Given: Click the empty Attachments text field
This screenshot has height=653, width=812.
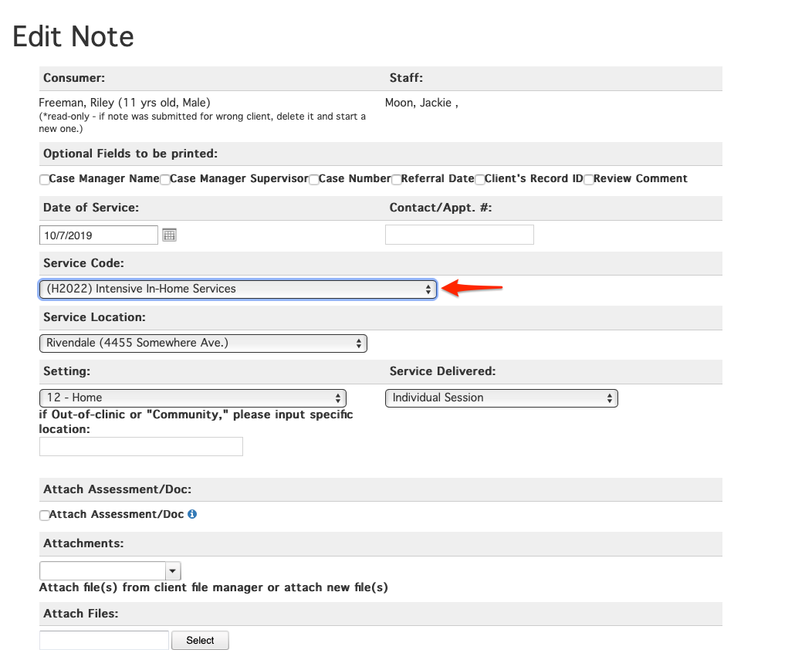Looking at the screenshot, I should coord(103,570).
